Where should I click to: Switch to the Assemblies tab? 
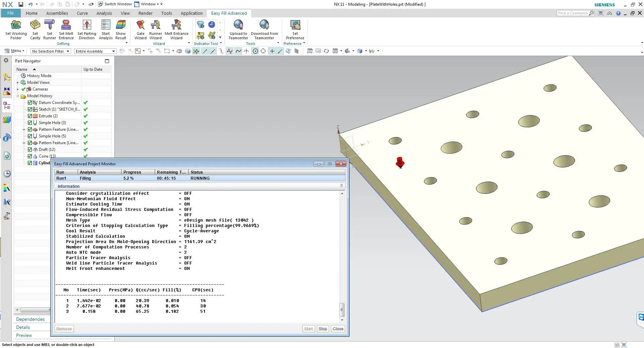pos(57,13)
